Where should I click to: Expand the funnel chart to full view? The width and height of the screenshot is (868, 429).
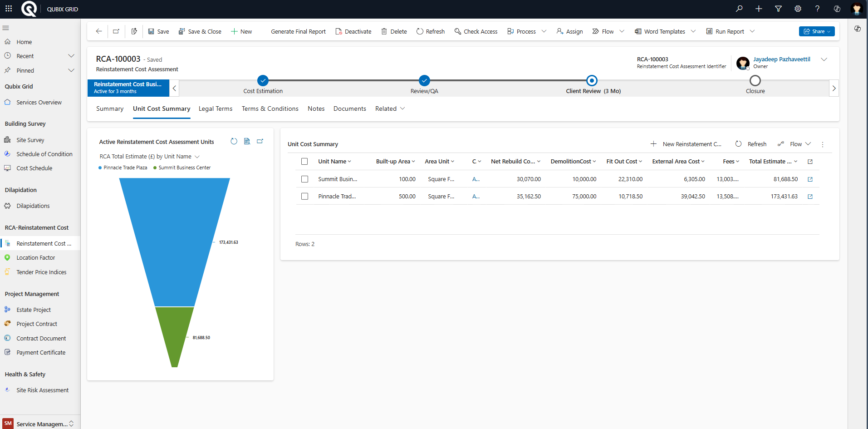260,141
